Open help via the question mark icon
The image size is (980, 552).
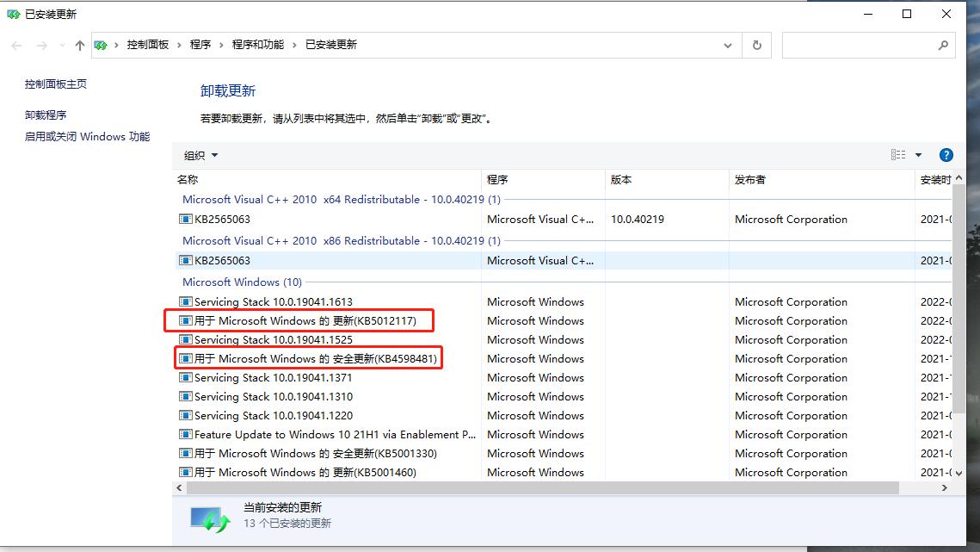pos(946,154)
